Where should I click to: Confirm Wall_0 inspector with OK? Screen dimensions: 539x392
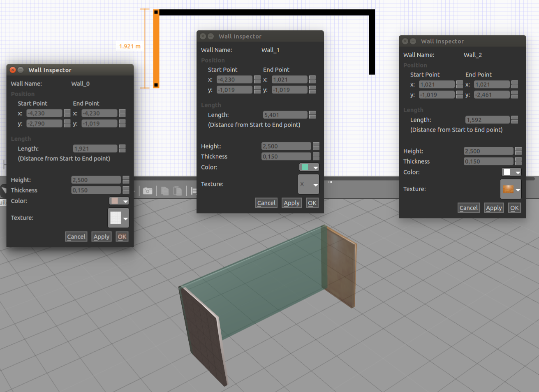(x=122, y=237)
